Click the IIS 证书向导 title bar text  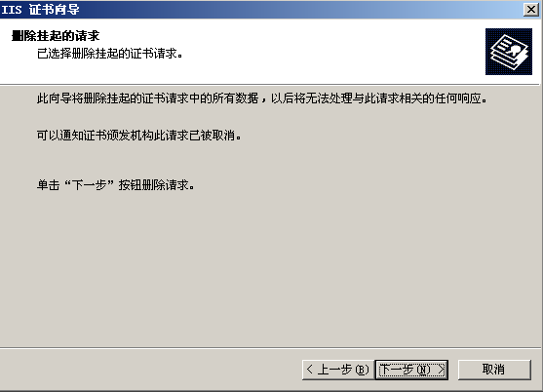click(41, 10)
